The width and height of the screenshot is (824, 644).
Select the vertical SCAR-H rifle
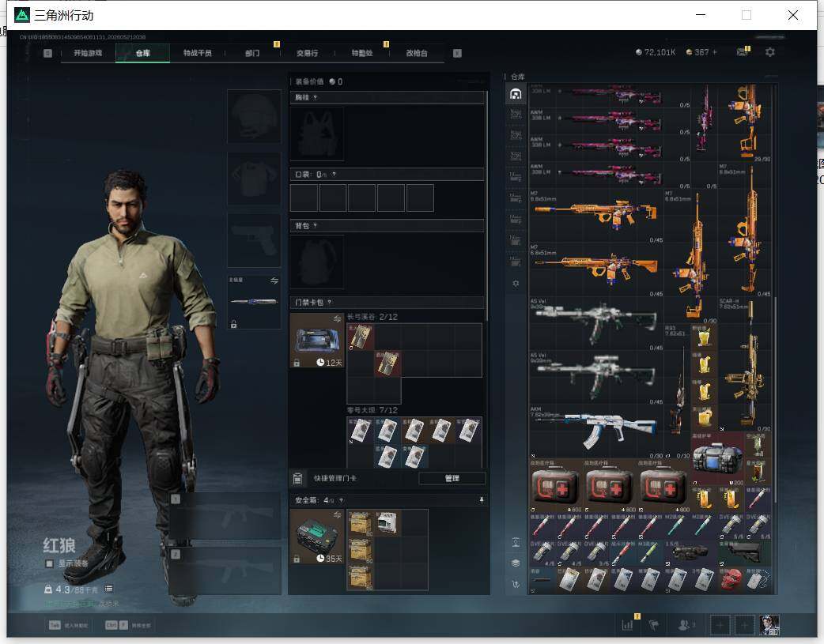tap(745, 364)
